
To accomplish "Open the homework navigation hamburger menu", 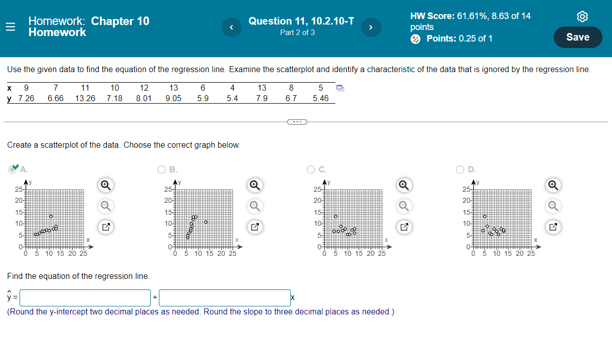I will click(x=11, y=27).
